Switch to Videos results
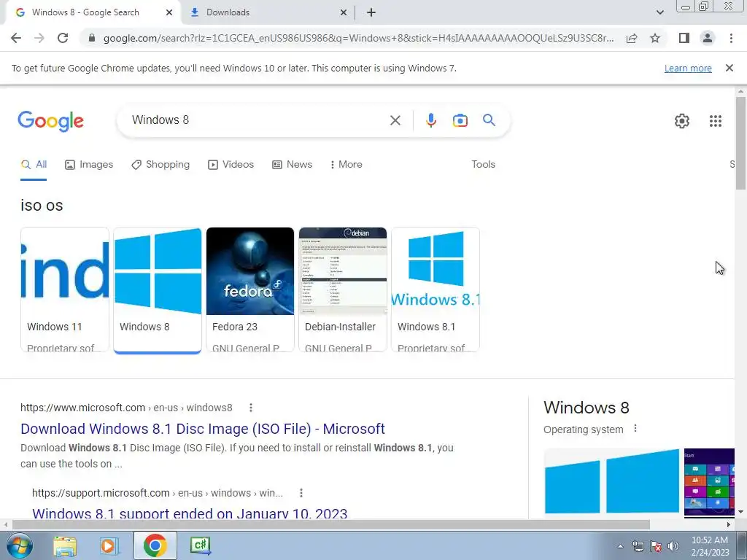 (231, 165)
